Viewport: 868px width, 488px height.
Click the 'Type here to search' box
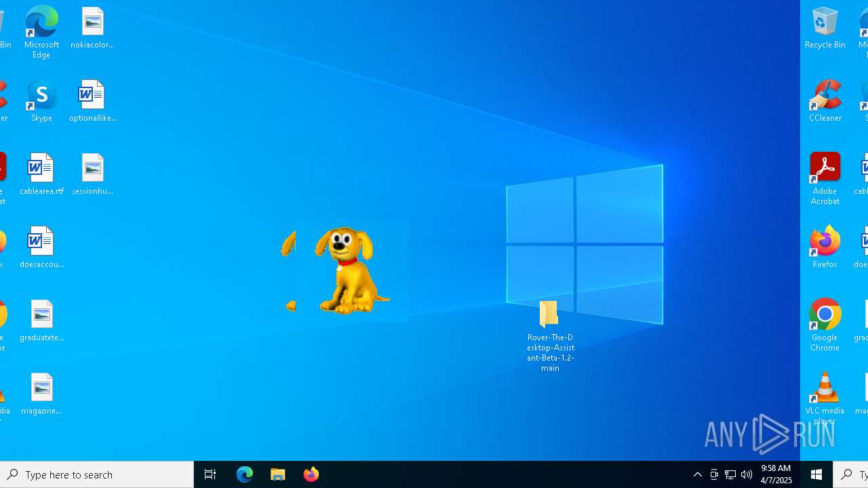pos(97,474)
